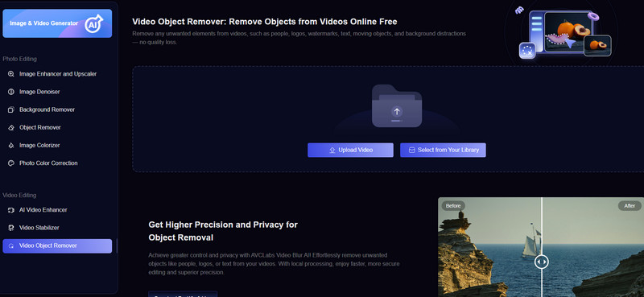Select the highlighted Video Object Remover item

57,245
